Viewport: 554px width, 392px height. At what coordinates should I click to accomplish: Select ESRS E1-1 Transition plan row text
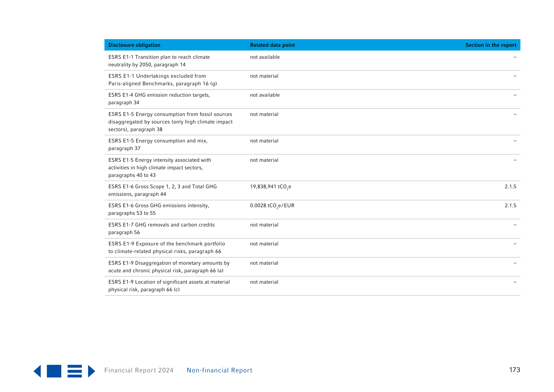[159, 61]
